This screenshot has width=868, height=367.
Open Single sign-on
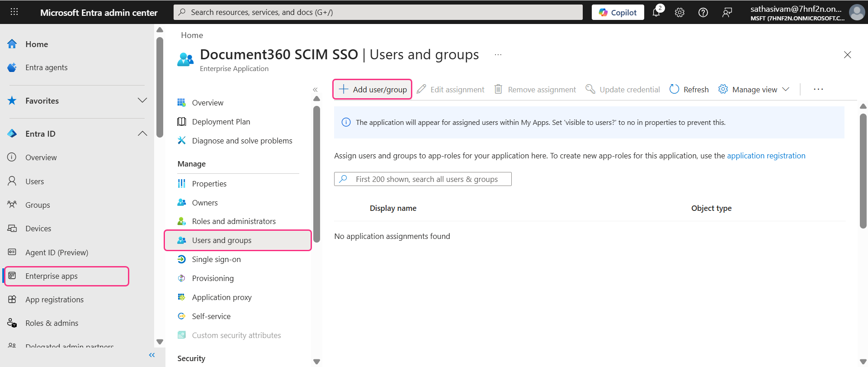coord(216,259)
